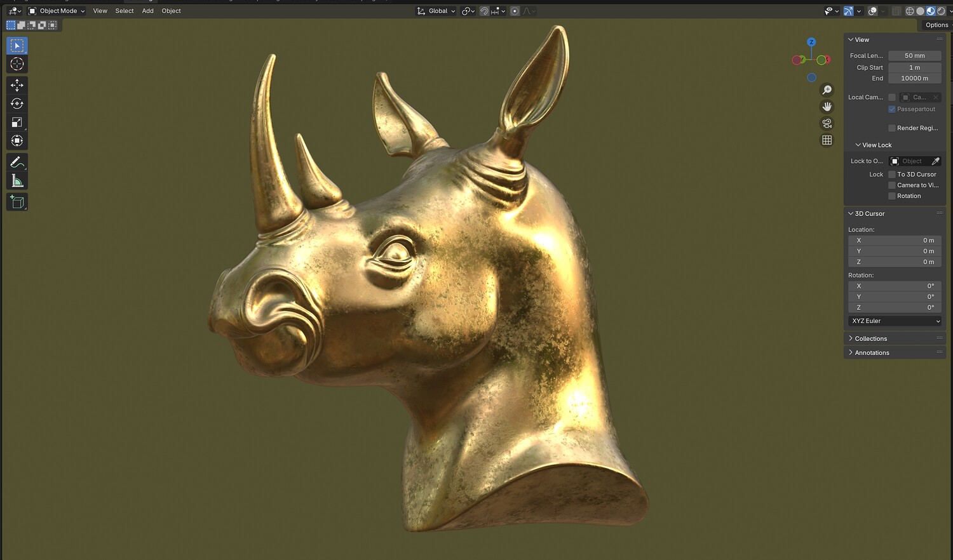The height and width of the screenshot is (560, 953).
Task: Open the Object menu
Action: click(x=171, y=11)
